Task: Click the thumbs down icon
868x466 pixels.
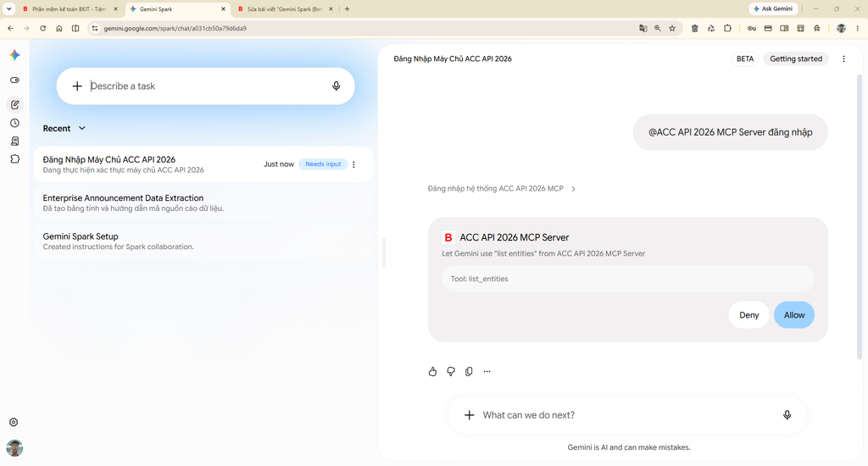Action: (451, 371)
